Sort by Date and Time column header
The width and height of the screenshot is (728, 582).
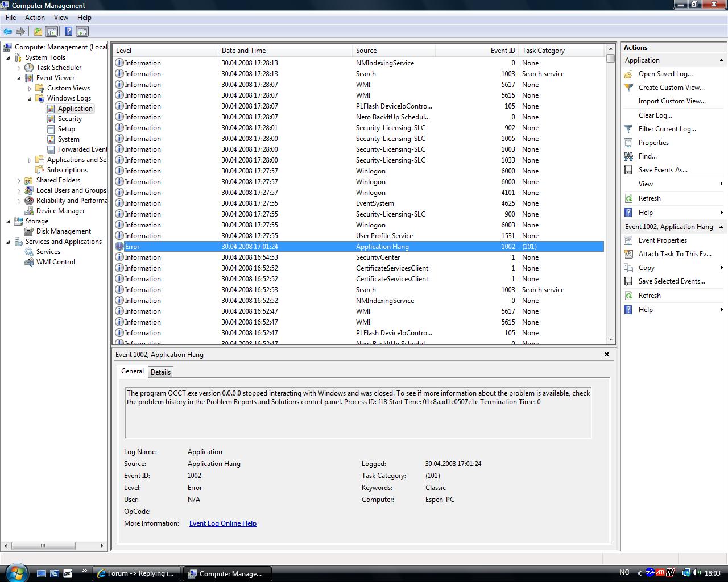pyautogui.click(x=284, y=51)
